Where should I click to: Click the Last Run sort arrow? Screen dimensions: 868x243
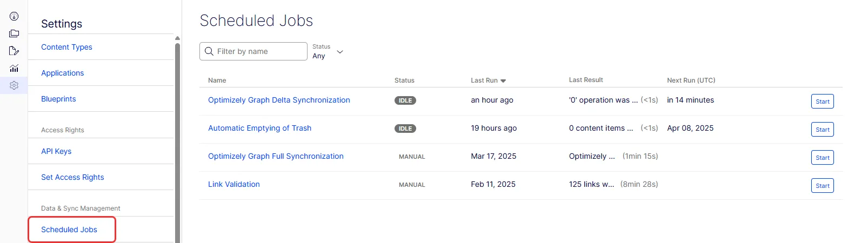tap(503, 80)
